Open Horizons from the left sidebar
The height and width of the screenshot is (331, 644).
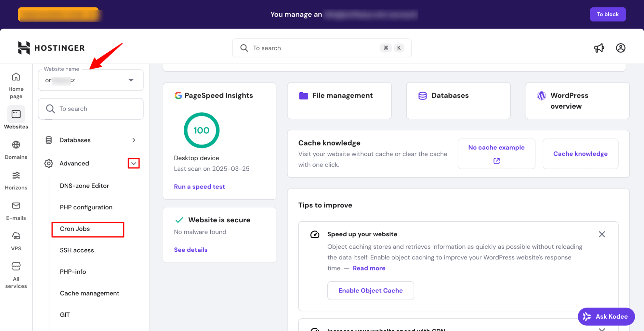[x=16, y=181]
